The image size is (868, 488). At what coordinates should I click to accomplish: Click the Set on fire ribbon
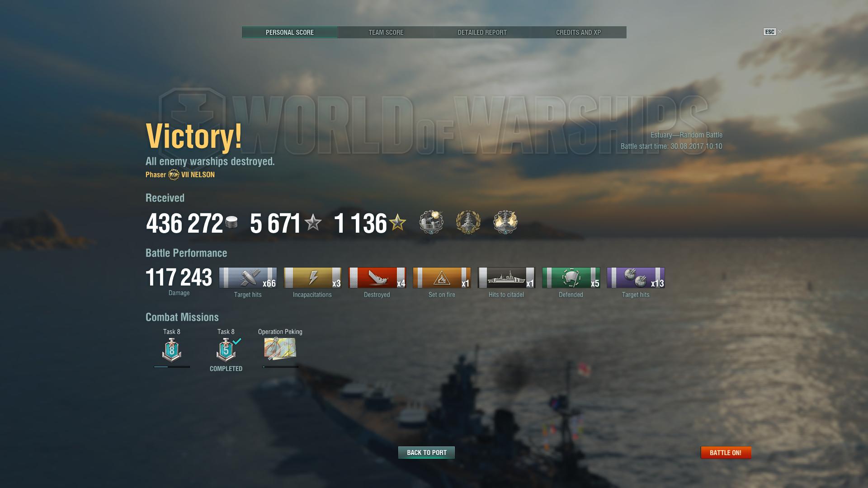(442, 277)
